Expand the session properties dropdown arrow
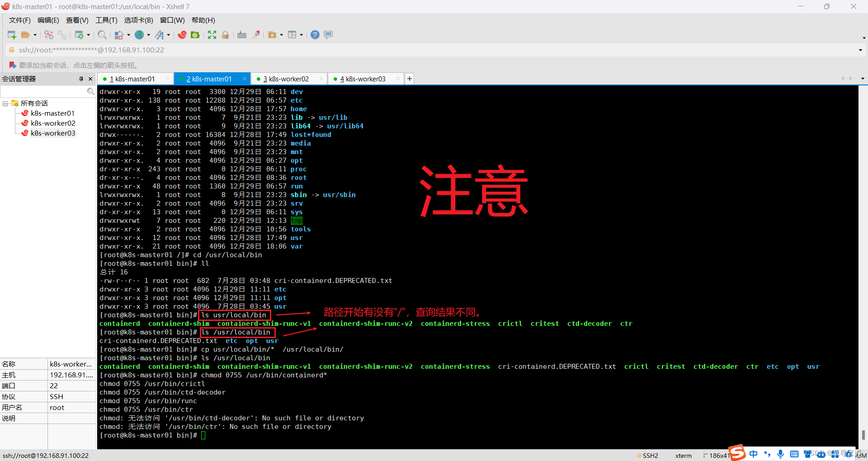Screen dimensions: 868x461 [88, 35]
